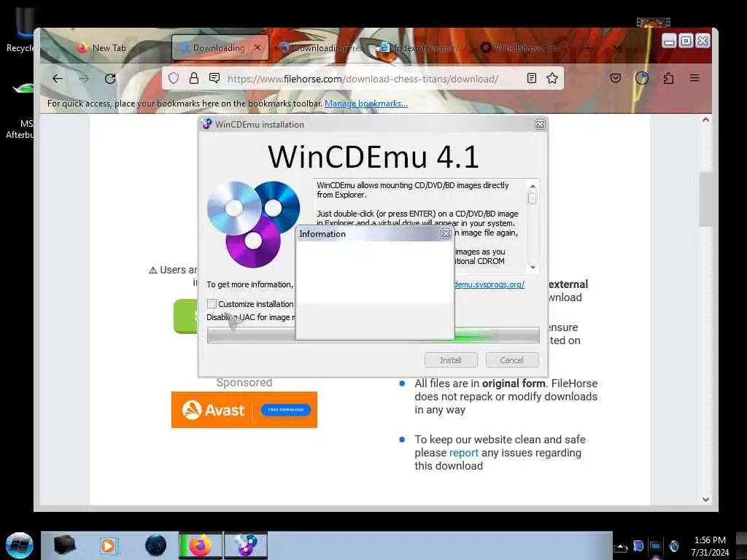Click the WinCDEmu discs logo image

click(x=253, y=224)
